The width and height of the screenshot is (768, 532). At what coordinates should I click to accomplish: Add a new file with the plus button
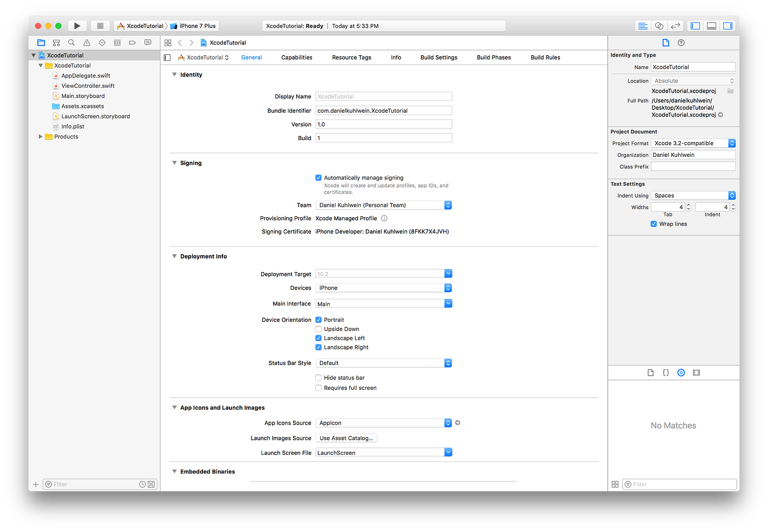36,485
